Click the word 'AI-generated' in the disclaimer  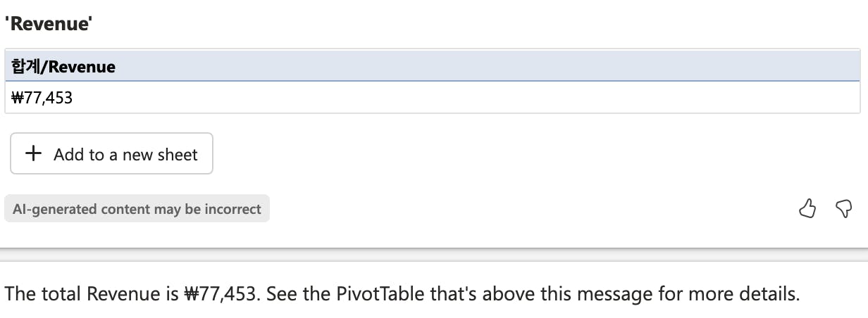pos(54,209)
